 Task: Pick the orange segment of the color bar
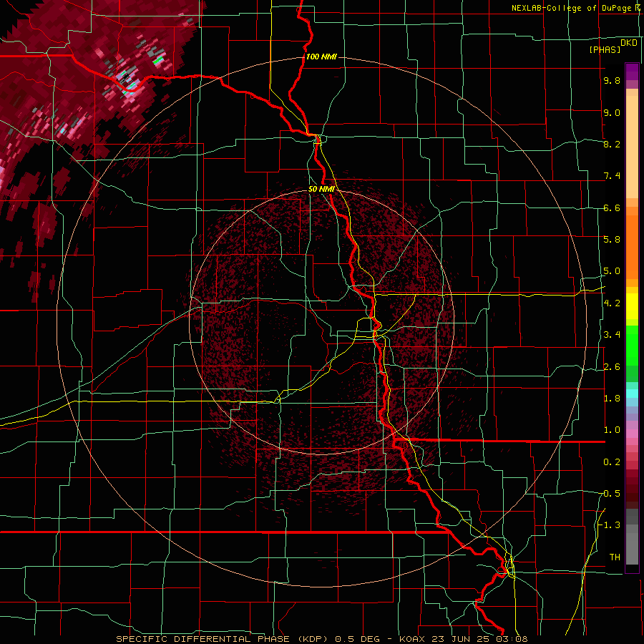coord(632,243)
